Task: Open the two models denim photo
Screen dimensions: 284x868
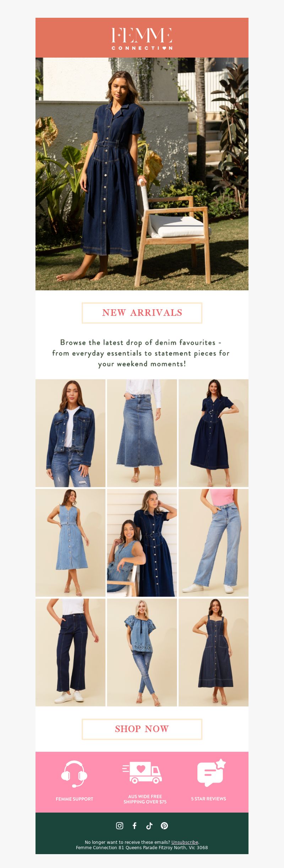Action: coord(142,543)
